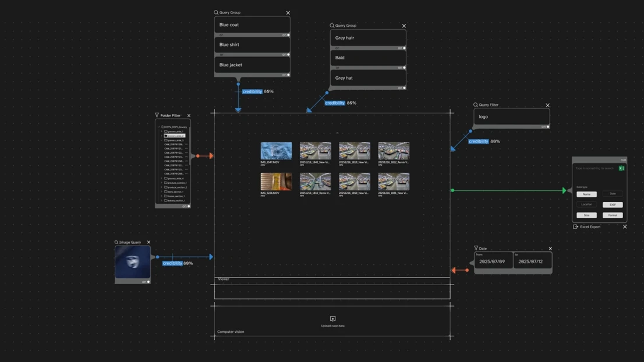Click the Excel Export icon at the panel bottom
This screenshot has width=644, height=362.
(576, 226)
